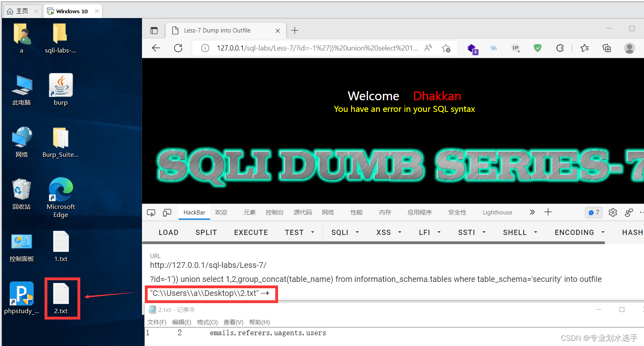This screenshot has height=346, width=644.
Task: Expand the HackBar SSTI dropdown
Action: click(472, 233)
